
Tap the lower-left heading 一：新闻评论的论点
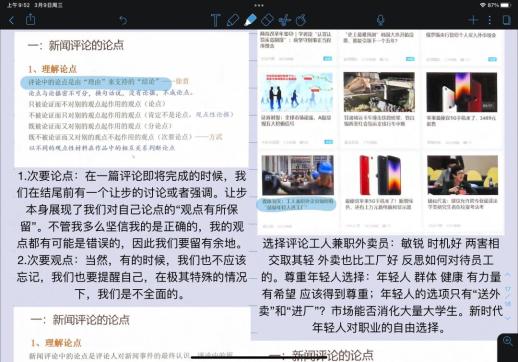click(80, 320)
